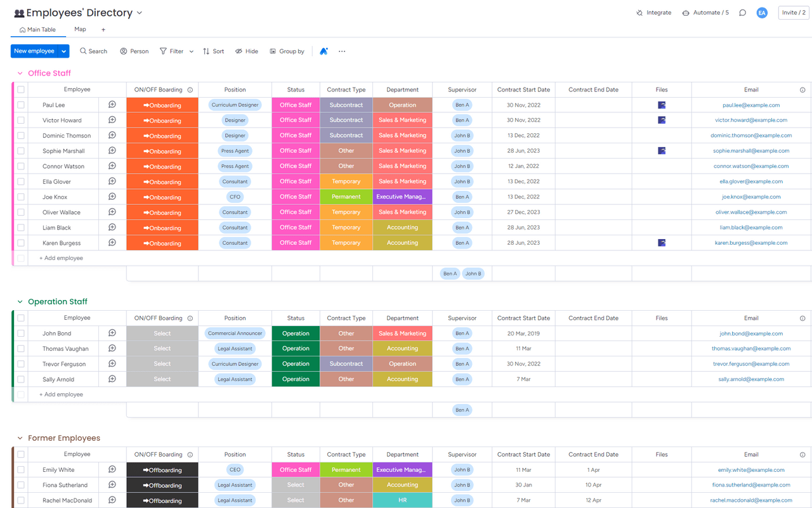Click the Ben A supervisor chip for Joe Knox
This screenshot has width=812, height=508.
click(462, 197)
